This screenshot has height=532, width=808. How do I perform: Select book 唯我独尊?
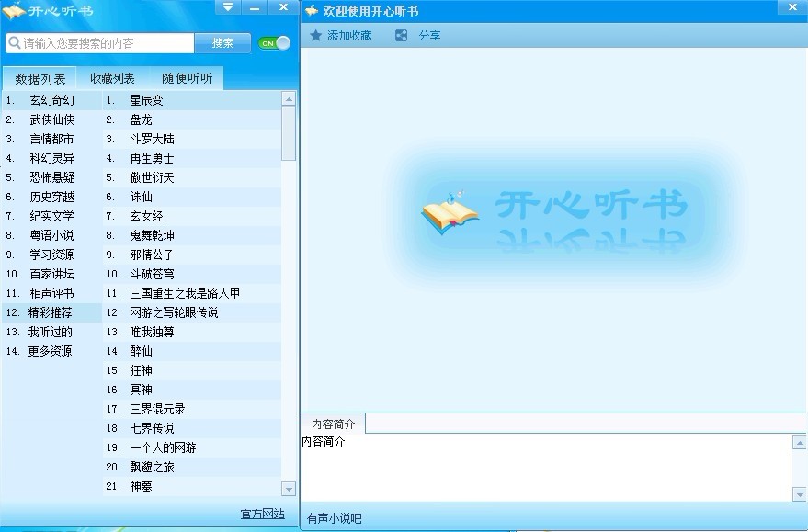192,332
